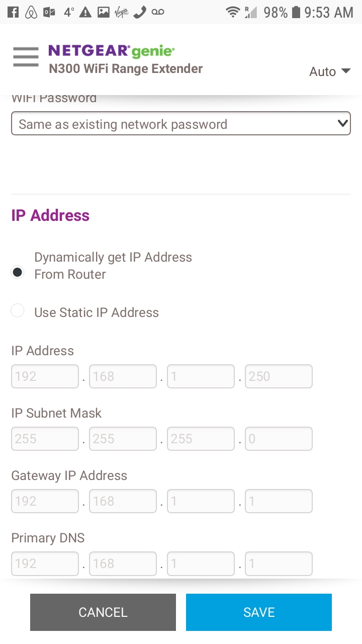Select the last IP Subnet Mask field
Image resolution: width=362 pixels, height=644 pixels.
point(279,438)
